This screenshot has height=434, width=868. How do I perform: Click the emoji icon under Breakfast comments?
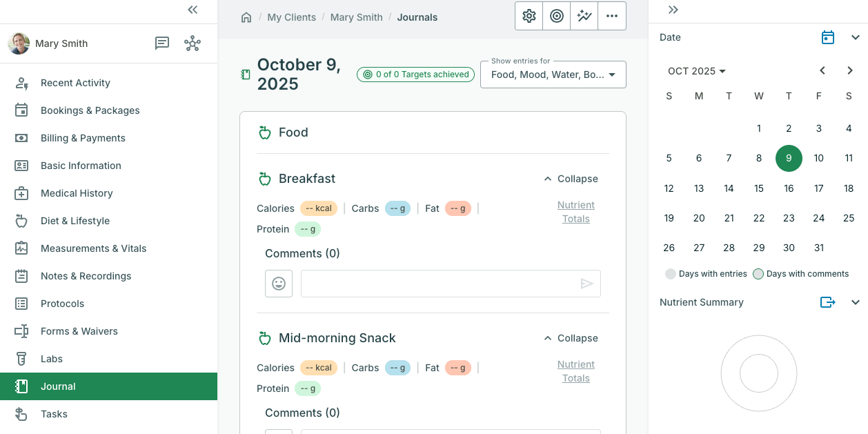pos(279,284)
